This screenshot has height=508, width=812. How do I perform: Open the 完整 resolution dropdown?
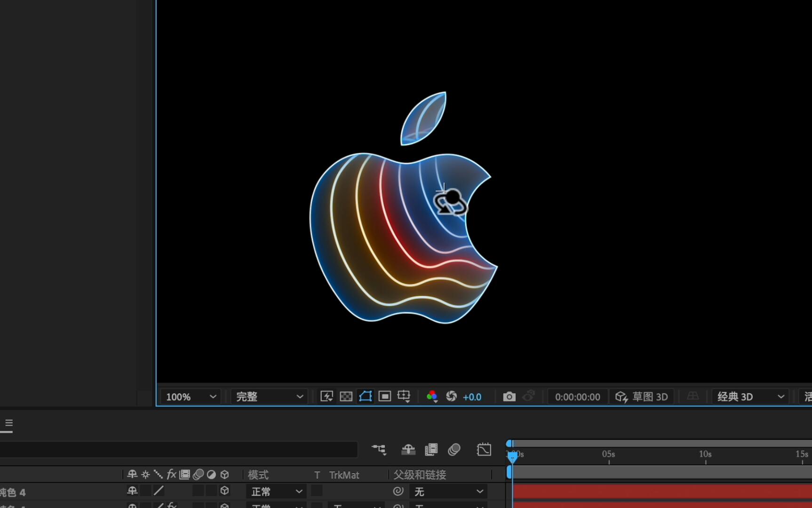tap(269, 397)
